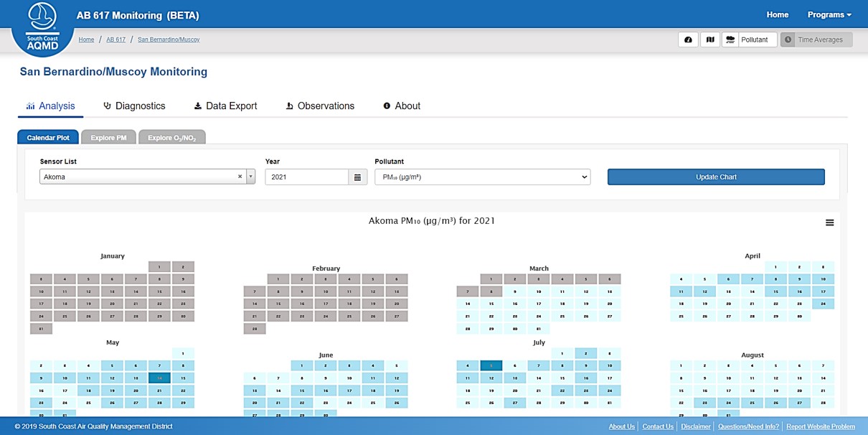
Task: Open the calendar picker beside Year field
Action: [357, 177]
